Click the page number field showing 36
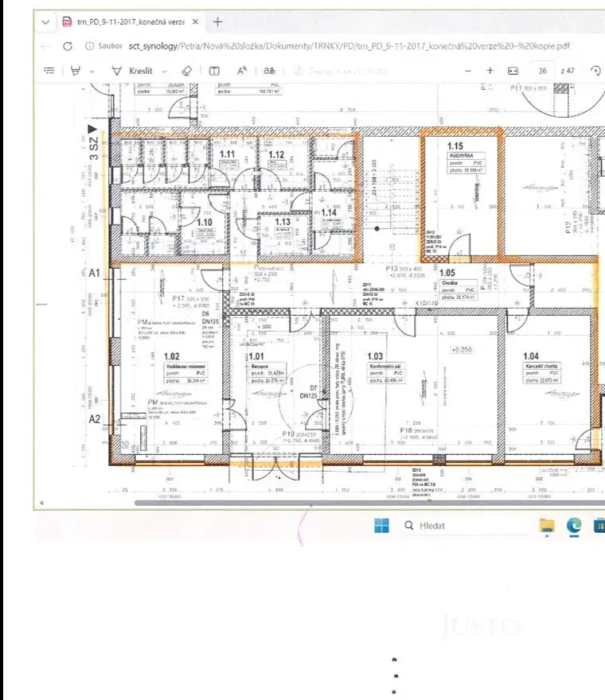The image size is (605, 700). 542,71
